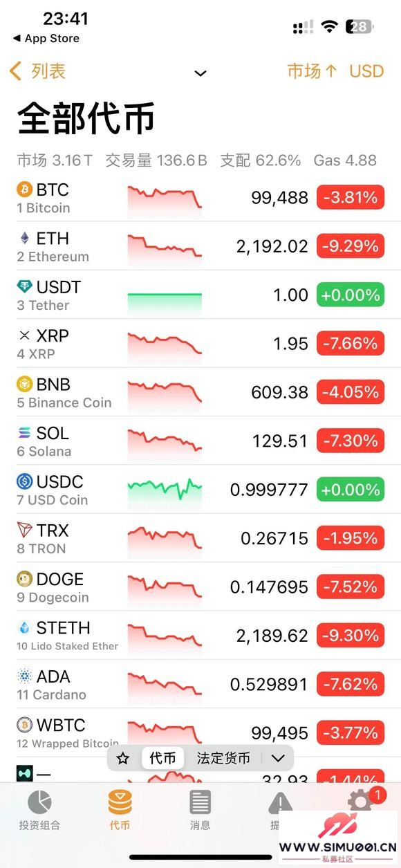This screenshot has height=868, width=401.
Task: Tap the Bitcoin BTC coin icon
Action: (25, 189)
